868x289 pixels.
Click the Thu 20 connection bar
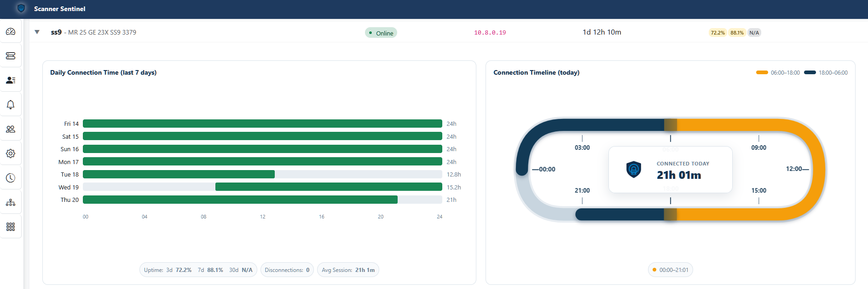click(240, 200)
